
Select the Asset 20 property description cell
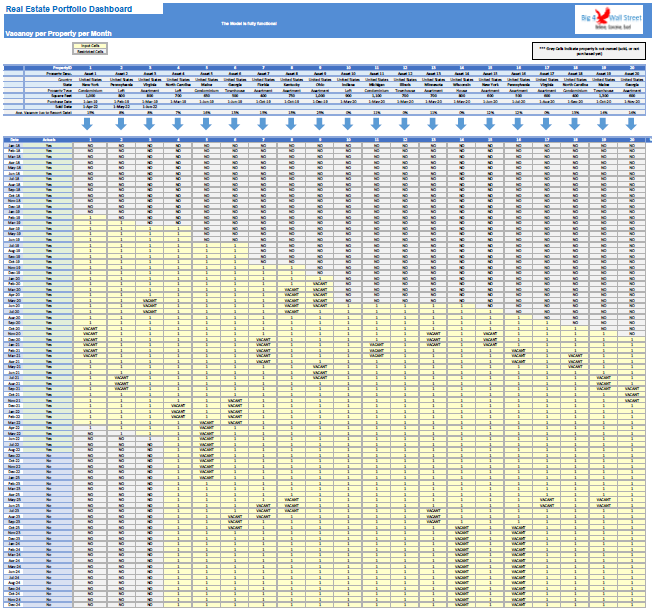[x=631, y=73]
